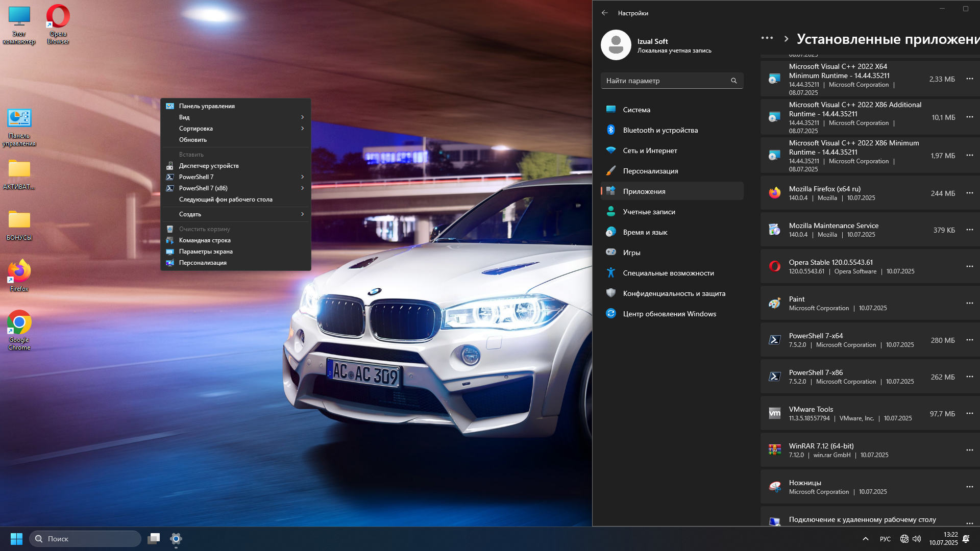Click the network globe tray icon
This screenshot has width=980, height=551.
(904, 539)
